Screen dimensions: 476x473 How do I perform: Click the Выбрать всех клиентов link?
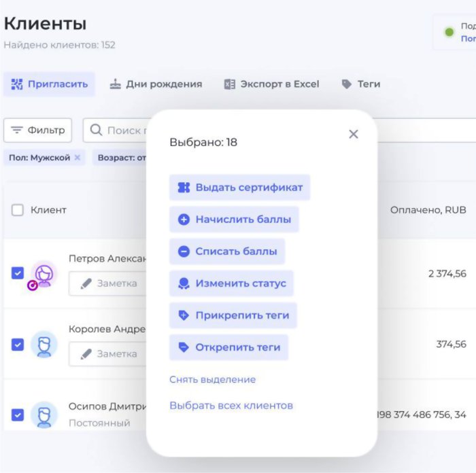231,406
